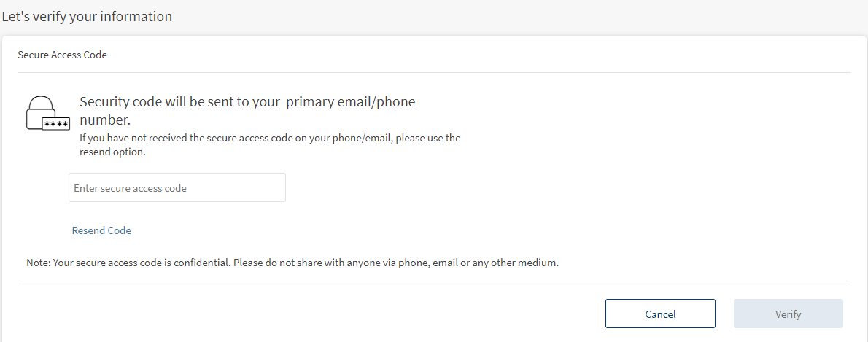Click the "Security code will be sent" heading
This screenshot has height=342, width=868.
point(247,102)
